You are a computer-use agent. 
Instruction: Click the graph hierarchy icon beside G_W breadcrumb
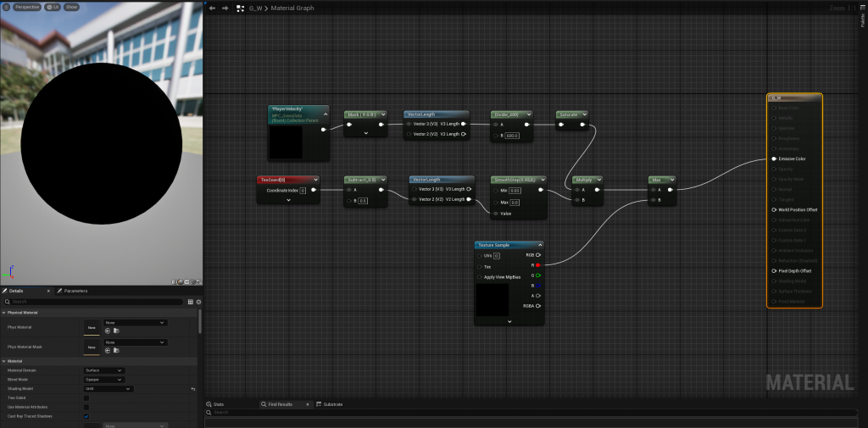click(x=241, y=8)
